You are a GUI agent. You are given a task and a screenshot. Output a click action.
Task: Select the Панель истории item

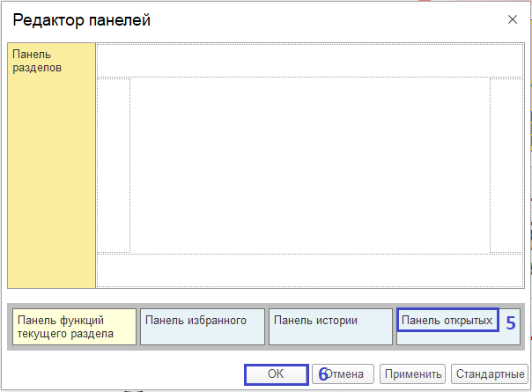point(330,326)
